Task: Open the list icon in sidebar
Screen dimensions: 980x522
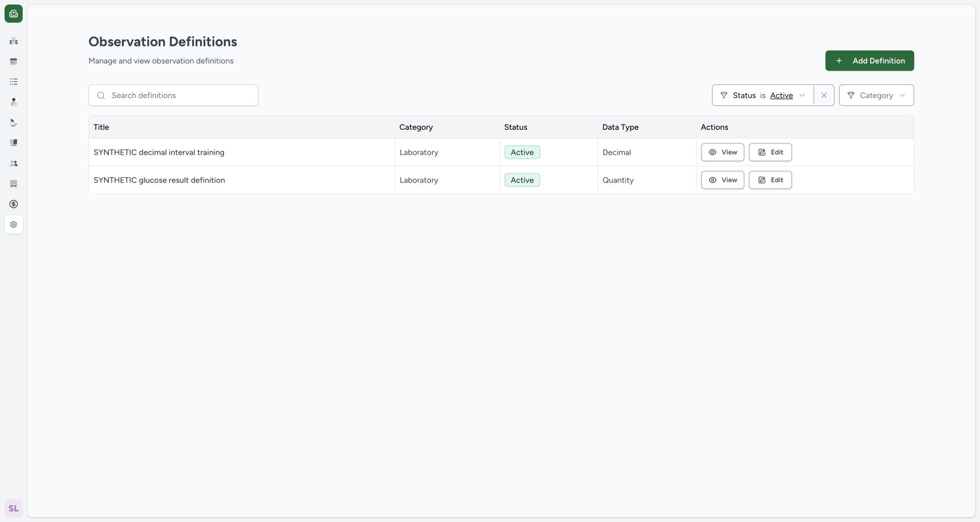Action: [x=14, y=82]
